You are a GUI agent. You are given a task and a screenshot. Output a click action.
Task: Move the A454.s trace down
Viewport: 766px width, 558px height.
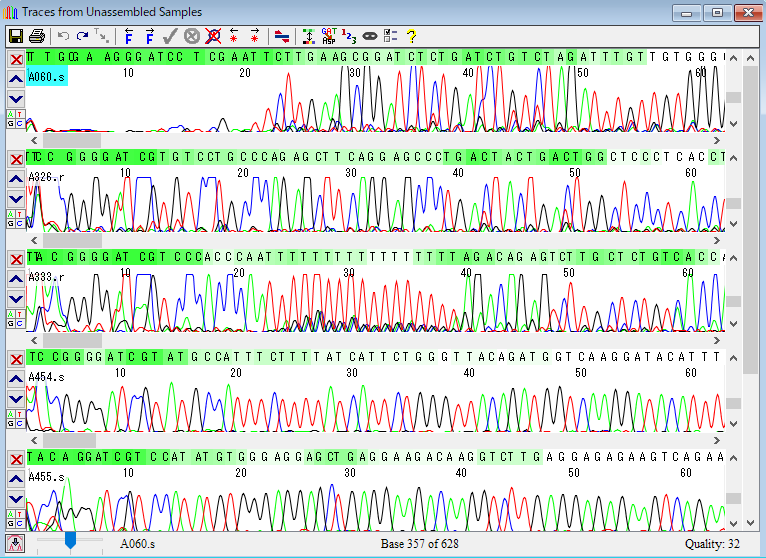[x=16, y=399]
